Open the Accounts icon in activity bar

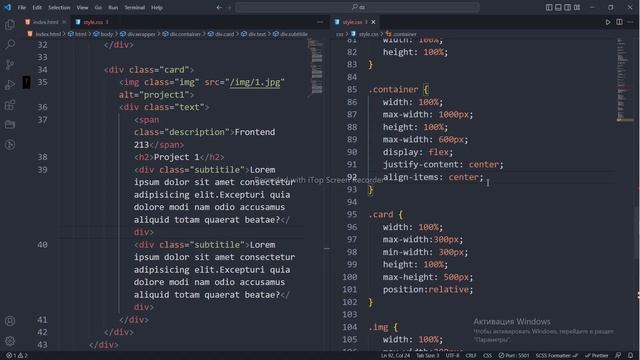[10, 321]
